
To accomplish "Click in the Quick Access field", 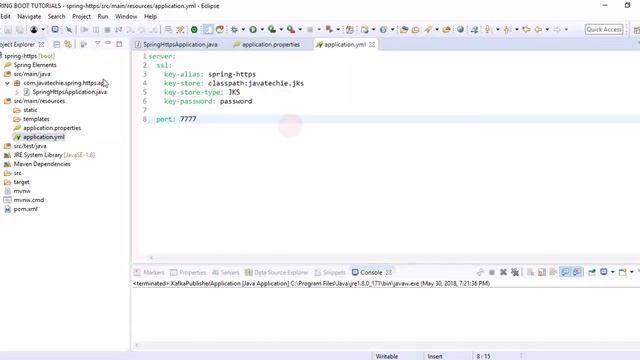I will pos(604,29).
